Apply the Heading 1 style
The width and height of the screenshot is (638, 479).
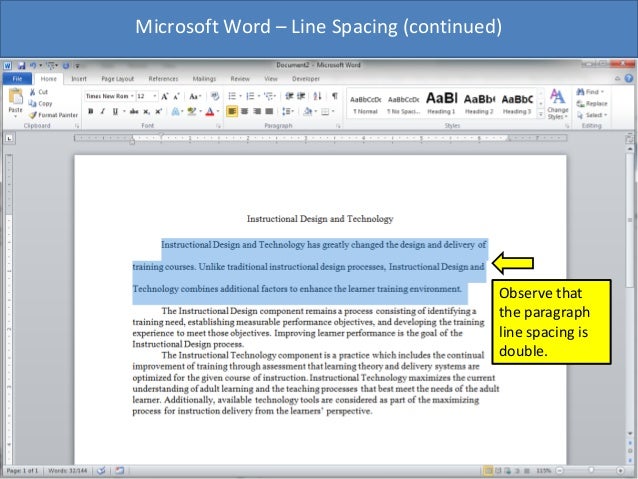coord(441,104)
